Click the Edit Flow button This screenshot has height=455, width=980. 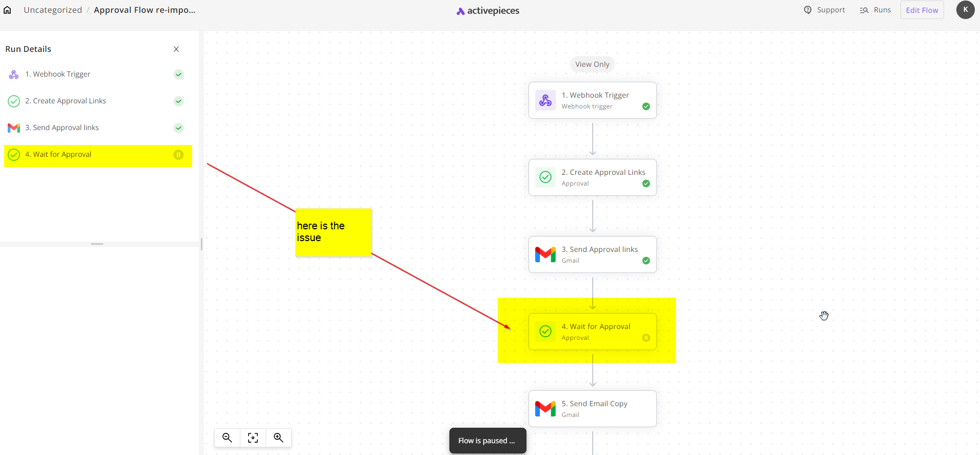pos(922,10)
